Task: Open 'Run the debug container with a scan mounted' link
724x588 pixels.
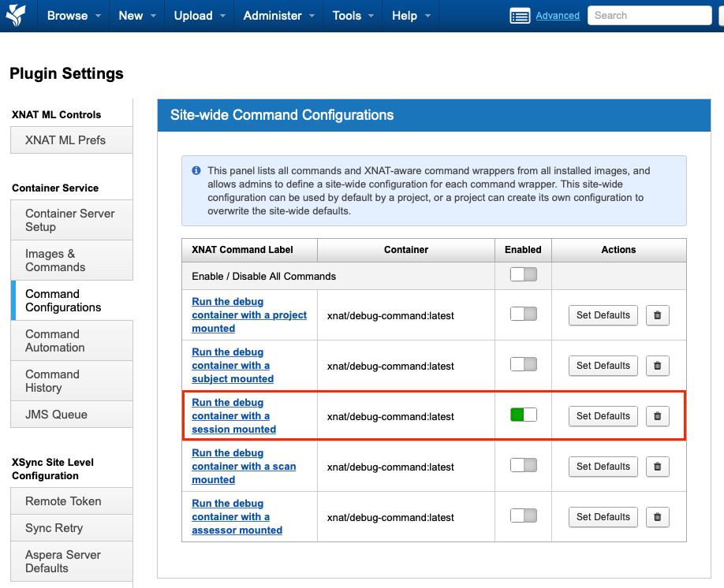Action: (244, 467)
